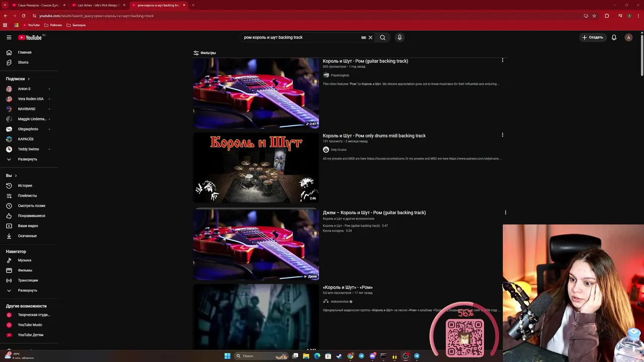
Task: Open «Король и Шут» - «Ром» official video title
Action: pos(348,288)
